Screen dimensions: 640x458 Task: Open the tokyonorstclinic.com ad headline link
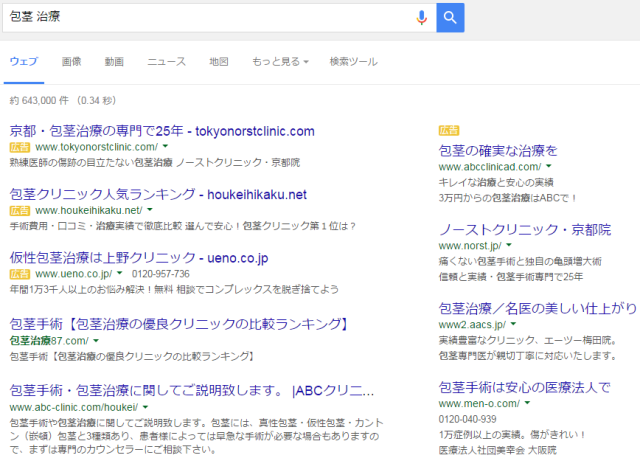click(162, 131)
